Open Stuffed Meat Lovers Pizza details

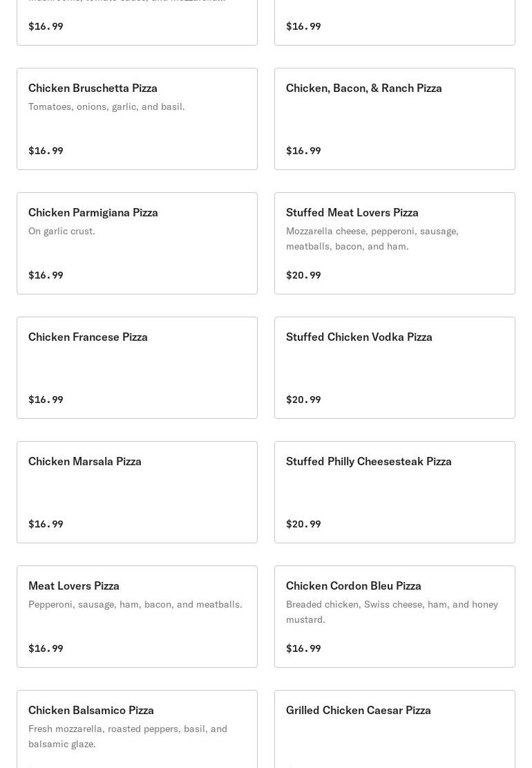coord(352,213)
